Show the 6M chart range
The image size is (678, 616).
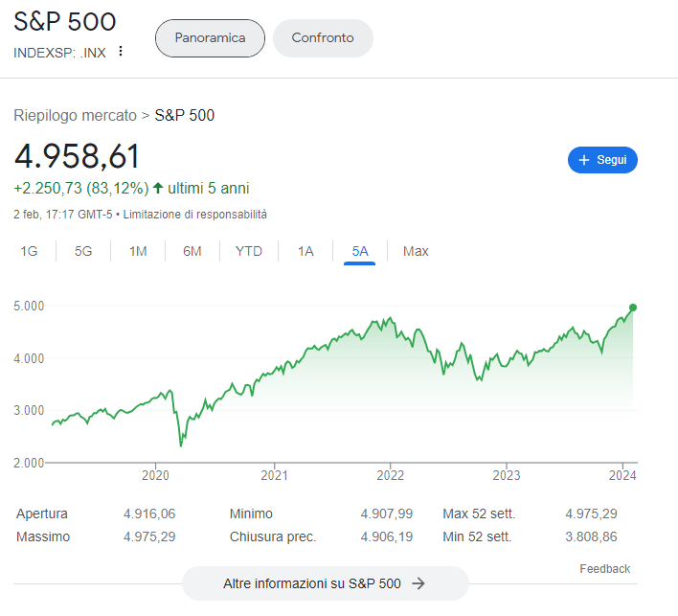pyautogui.click(x=192, y=251)
